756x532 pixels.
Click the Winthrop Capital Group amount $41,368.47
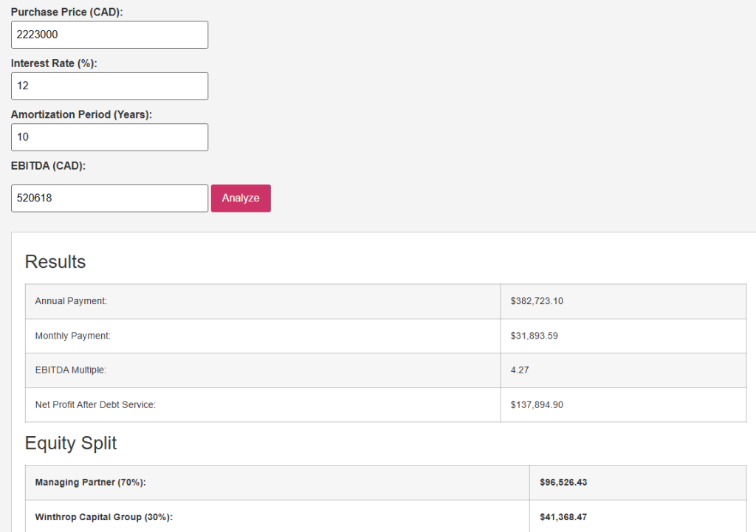563,517
